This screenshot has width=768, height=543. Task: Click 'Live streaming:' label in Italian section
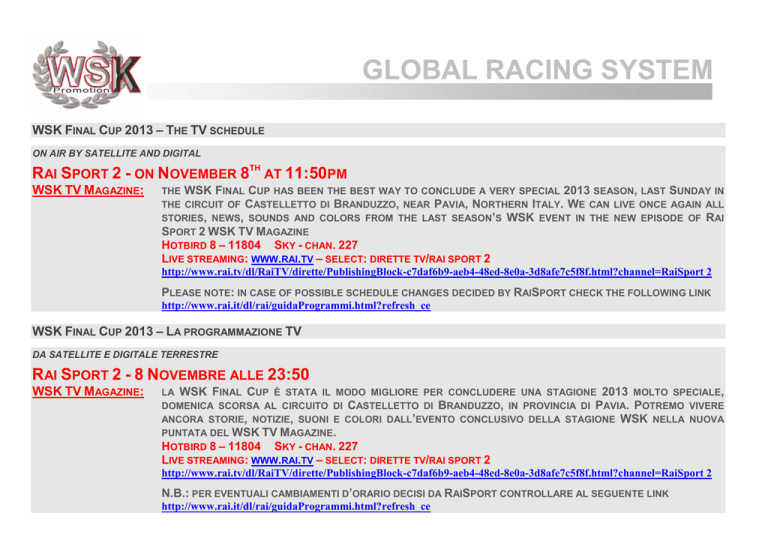click(205, 460)
